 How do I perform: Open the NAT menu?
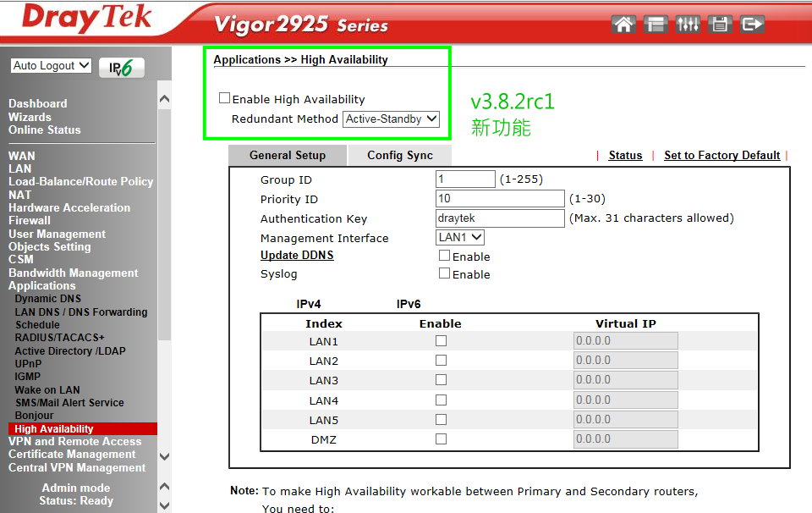coord(19,195)
